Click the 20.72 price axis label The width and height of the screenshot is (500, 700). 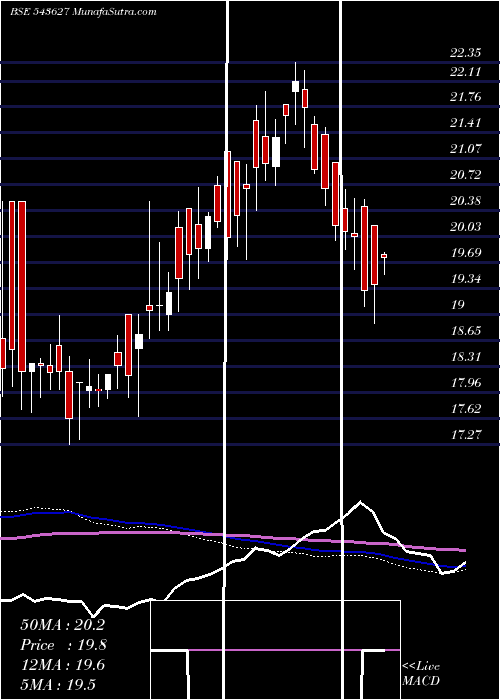coord(466,175)
